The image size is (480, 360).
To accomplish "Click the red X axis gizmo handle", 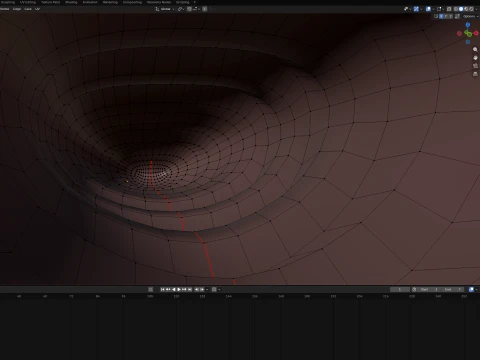I will tap(476, 33).
